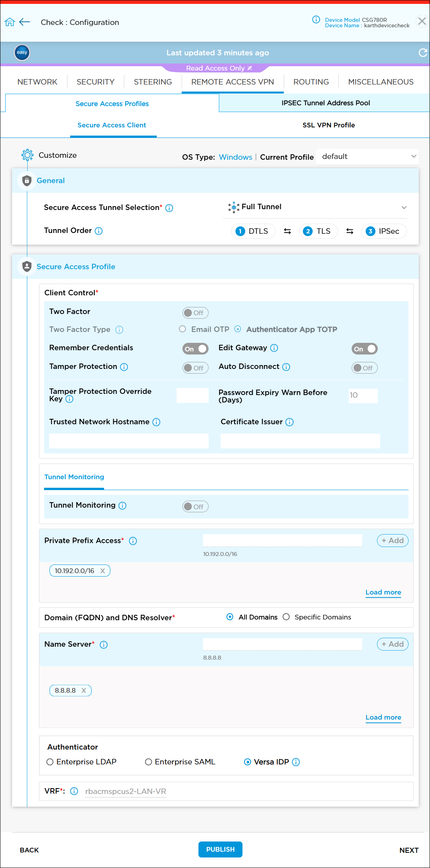Click swap arrows between DTLS and TLS
Screen dimensions: 430x868
tap(287, 231)
